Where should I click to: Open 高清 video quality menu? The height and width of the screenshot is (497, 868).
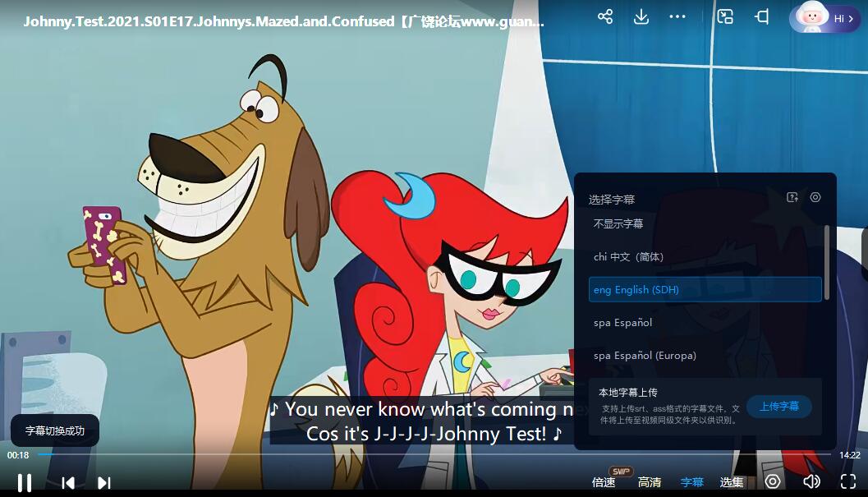(x=650, y=482)
